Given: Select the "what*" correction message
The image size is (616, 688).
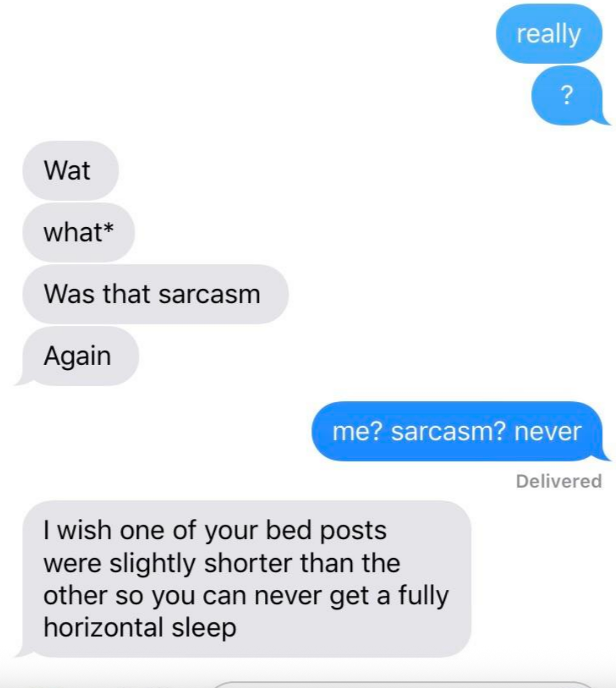Looking at the screenshot, I should [79, 232].
